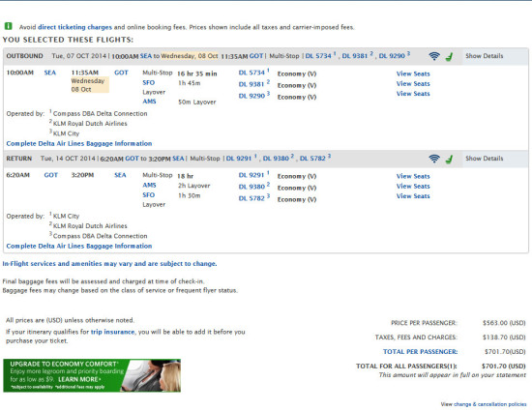Screen dimensions: 532x411
Task: Click the Upgrade to Economy Comfort banner
Action: 92,375
